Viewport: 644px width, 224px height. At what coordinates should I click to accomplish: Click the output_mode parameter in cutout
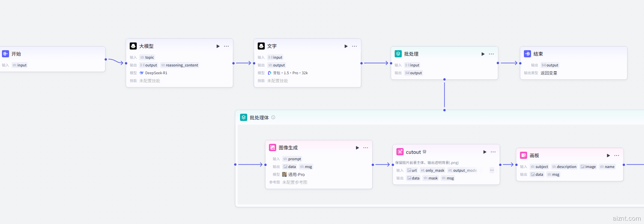pos(463,170)
